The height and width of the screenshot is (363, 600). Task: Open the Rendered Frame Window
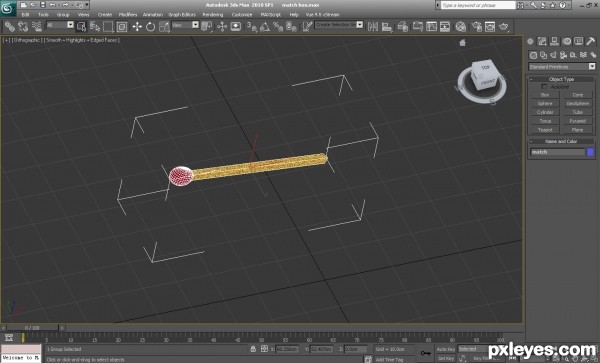click(490, 26)
